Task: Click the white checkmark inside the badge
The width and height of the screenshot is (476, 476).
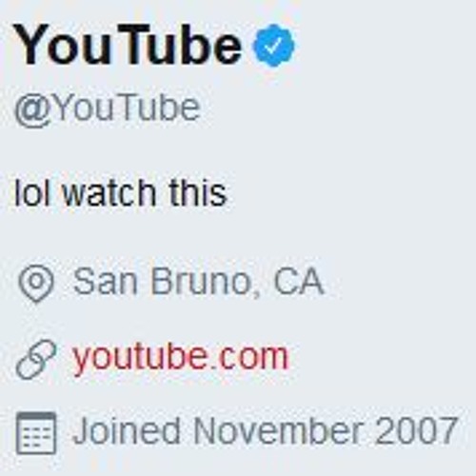Action: [273, 46]
